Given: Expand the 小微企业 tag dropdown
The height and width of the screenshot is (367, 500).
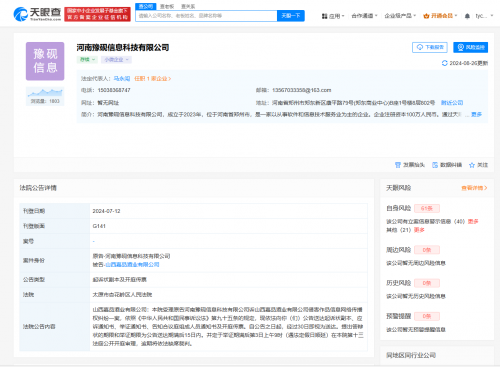Looking at the screenshot, I should [116, 60].
